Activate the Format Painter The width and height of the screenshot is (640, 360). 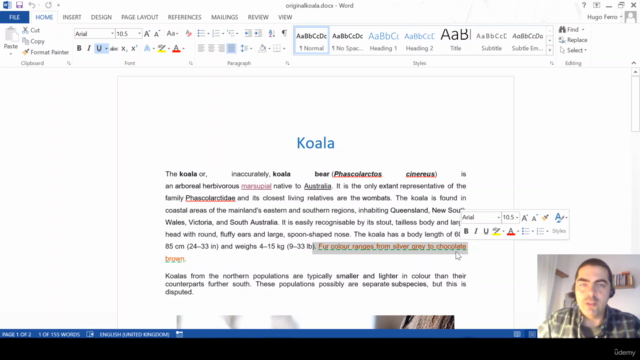coord(46,52)
